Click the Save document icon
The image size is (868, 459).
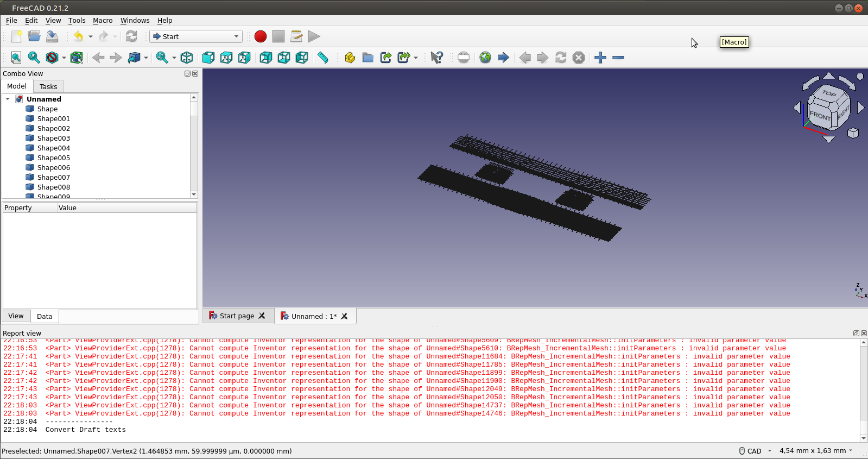[52, 36]
